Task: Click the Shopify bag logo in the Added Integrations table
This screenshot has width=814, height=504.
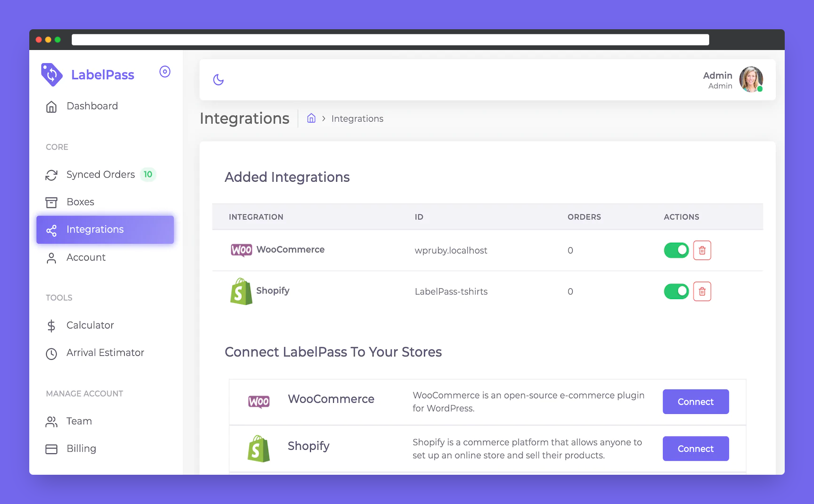Action: tap(241, 291)
